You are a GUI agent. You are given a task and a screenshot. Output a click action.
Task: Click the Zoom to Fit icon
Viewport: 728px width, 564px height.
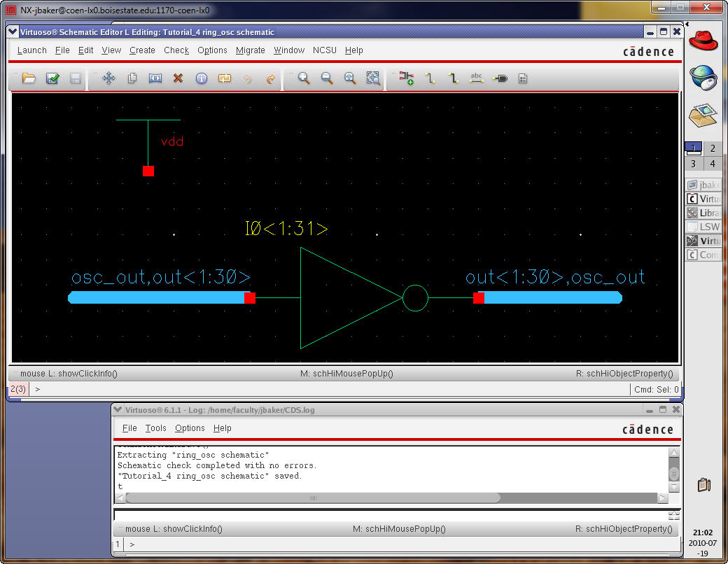(x=373, y=78)
